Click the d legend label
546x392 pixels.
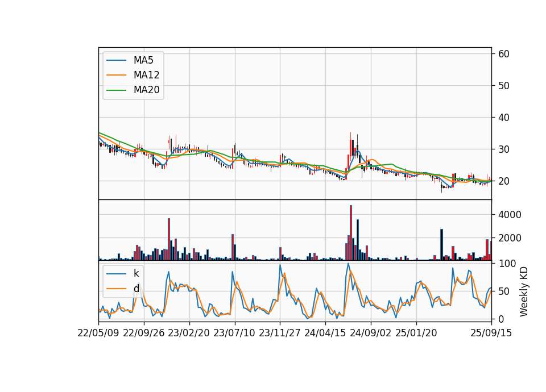point(136,289)
